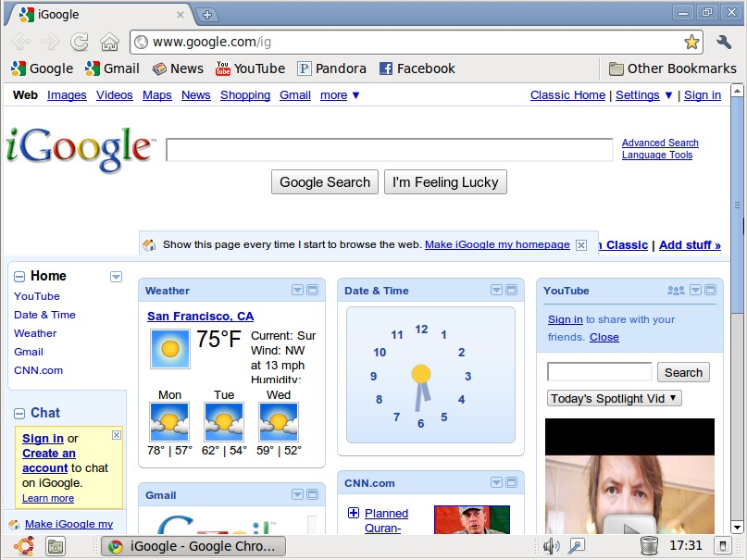Image resolution: width=747 pixels, height=560 pixels.
Task: Go to the browser home page icon
Action: point(109,42)
